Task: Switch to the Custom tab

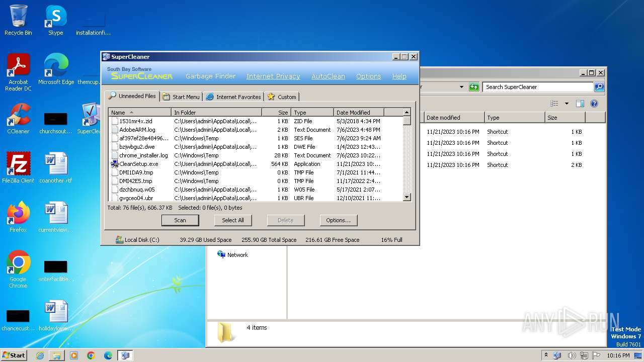Action: pyautogui.click(x=282, y=97)
